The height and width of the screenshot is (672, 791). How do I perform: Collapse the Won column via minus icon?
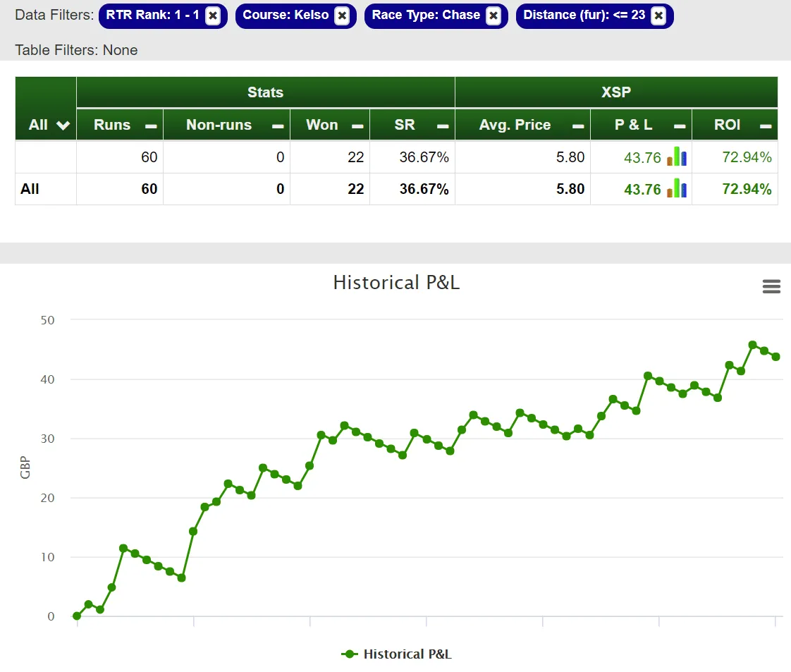click(x=357, y=126)
